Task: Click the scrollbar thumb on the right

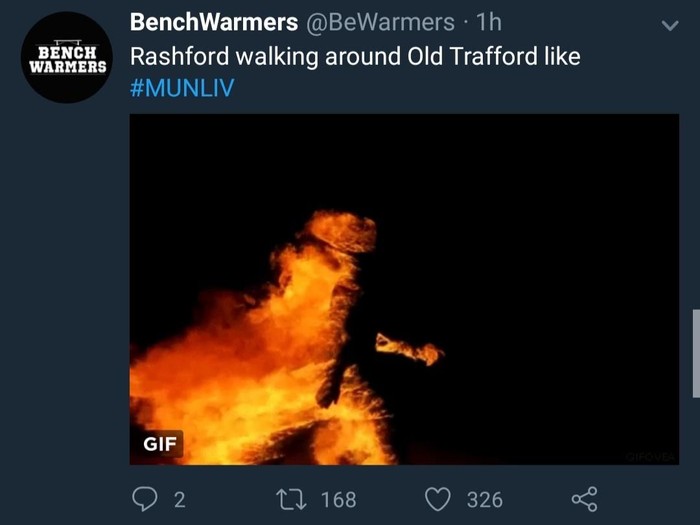Action: pos(696,353)
